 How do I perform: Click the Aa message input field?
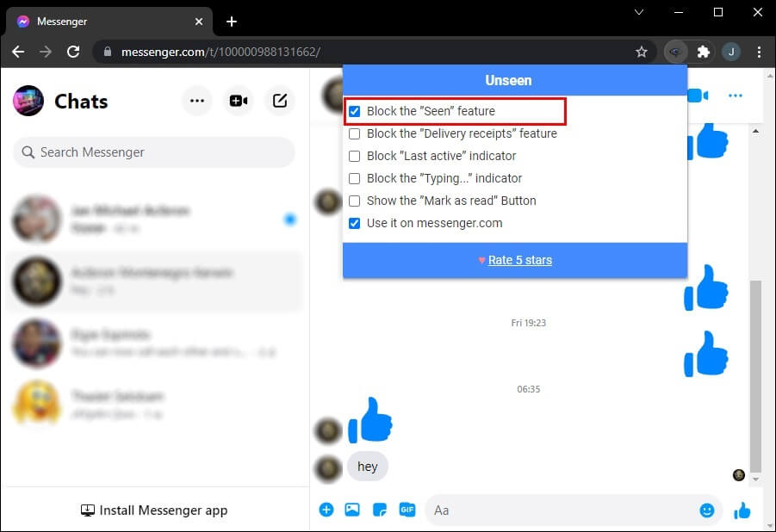(x=562, y=510)
